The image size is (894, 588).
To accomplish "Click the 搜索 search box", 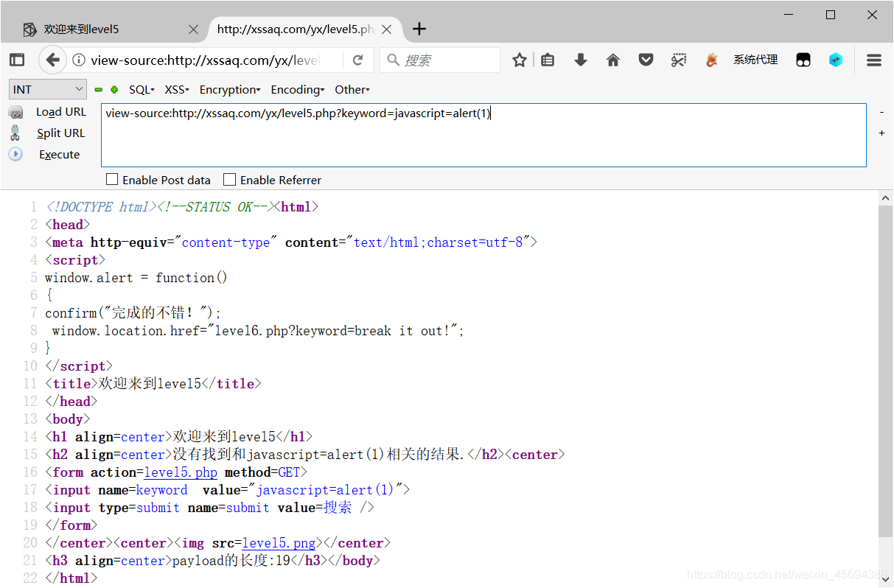I will [x=440, y=60].
